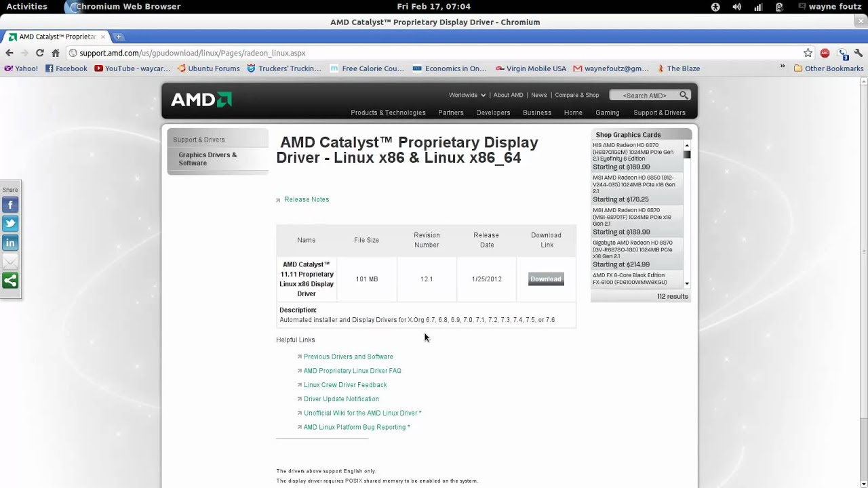Open the Virgin Mobile USA bookmark
This screenshot has width=868, height=488.
[x=531, y=68]
